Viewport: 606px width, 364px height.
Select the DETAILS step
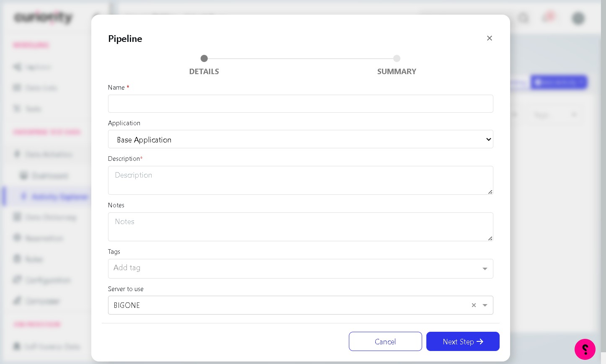click(204, 65)
